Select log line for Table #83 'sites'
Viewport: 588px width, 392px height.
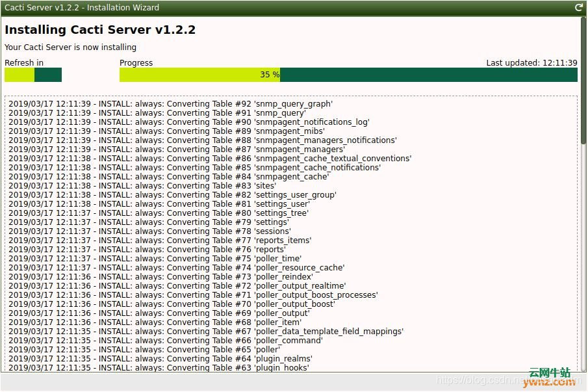point(142,186)
